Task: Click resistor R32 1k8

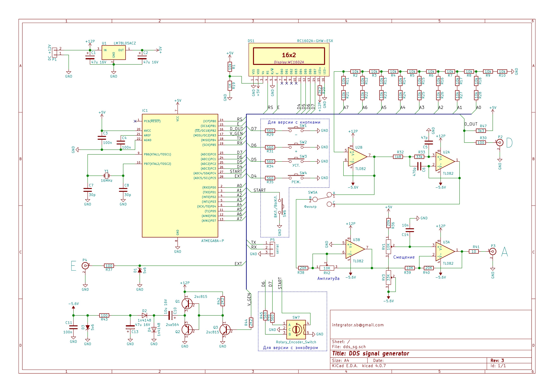Action: click(x=398, y=157)
